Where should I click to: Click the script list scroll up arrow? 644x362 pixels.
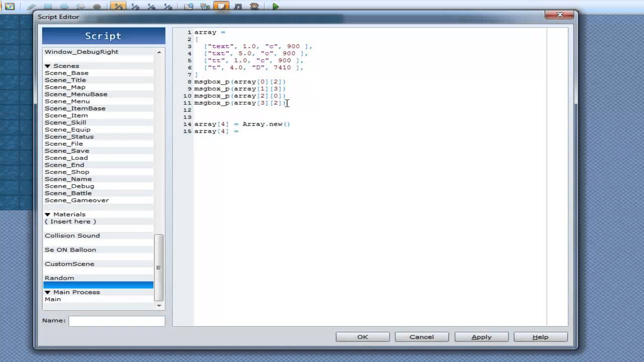pos(159,52)
